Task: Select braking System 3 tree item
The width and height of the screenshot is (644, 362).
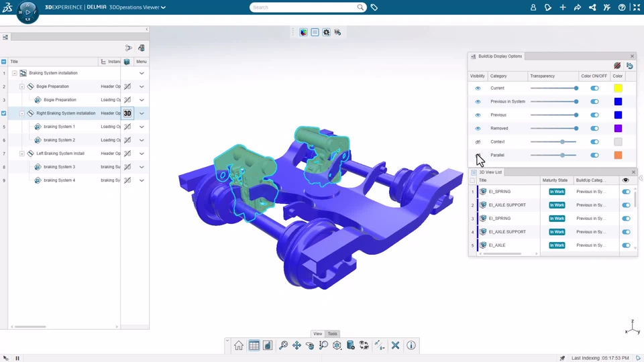Action: pyautogui.click(x=59, y=167)
